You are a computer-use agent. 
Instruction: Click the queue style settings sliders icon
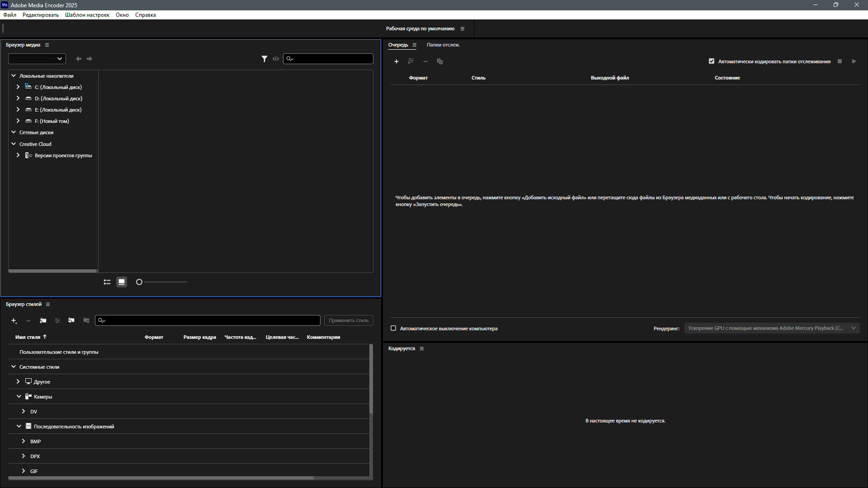(x=410, y=61)
